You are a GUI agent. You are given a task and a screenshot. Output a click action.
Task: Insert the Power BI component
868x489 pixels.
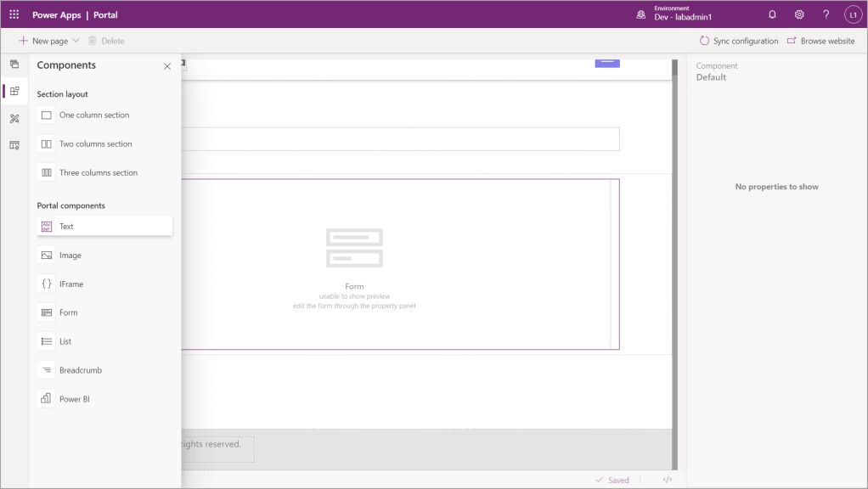(x=74, y=399)
